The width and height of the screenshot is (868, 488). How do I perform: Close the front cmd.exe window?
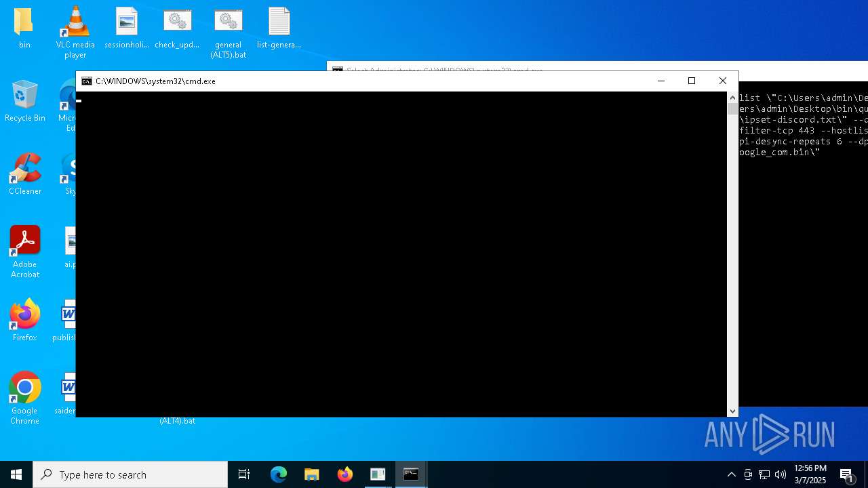[723, 81]
